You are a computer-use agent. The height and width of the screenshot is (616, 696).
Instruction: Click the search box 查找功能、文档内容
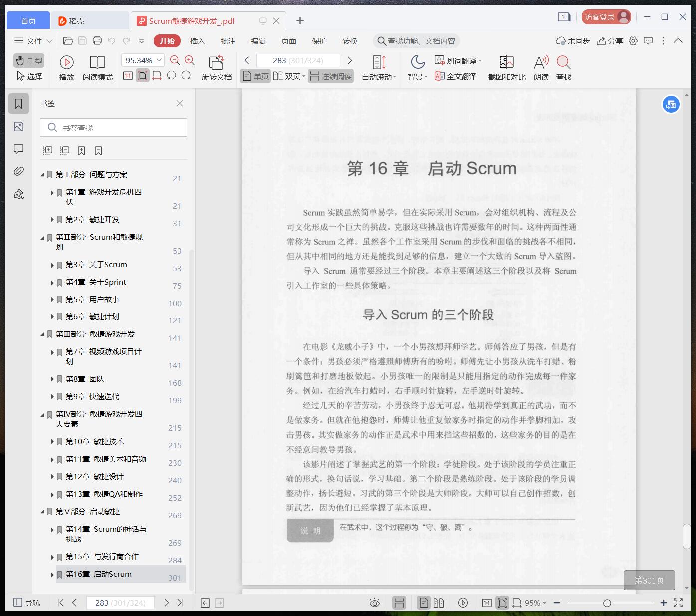(x=416, y=41)
